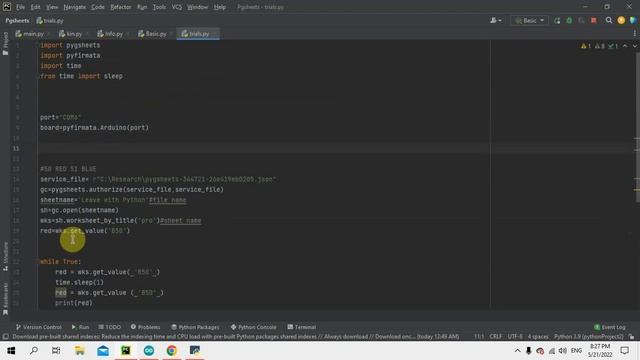Click the cursor position 11:1 indicator
Image resolution: width=640 pixels, height=360 pixels.
479,337
